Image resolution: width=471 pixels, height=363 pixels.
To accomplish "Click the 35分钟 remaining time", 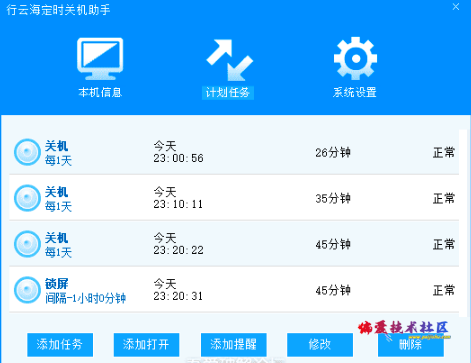I will (x=333, y=199).
